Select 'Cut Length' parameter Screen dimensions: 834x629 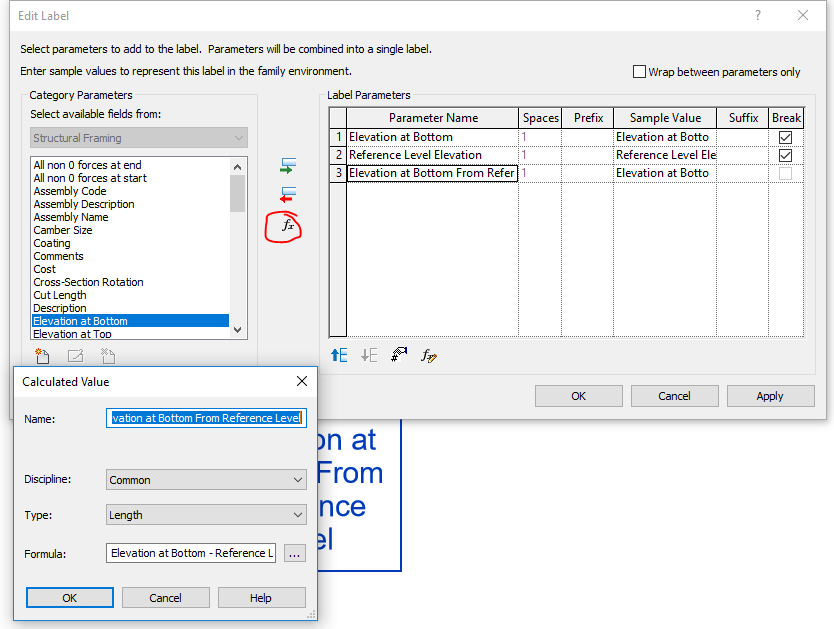point(130,295)
